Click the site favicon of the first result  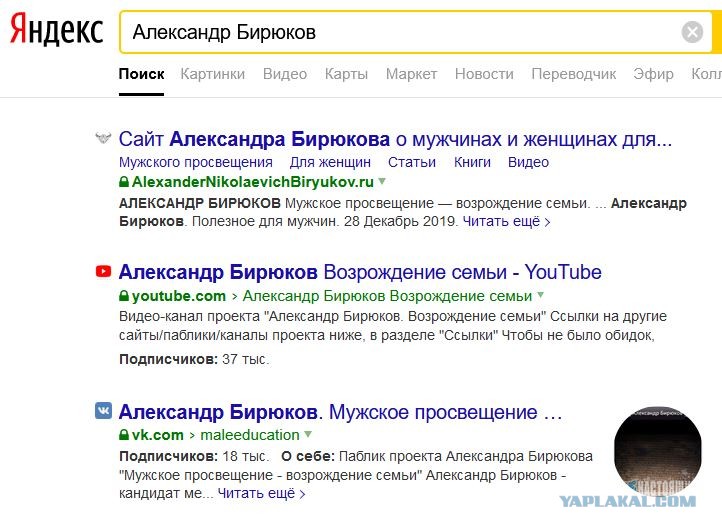(103, 138)
